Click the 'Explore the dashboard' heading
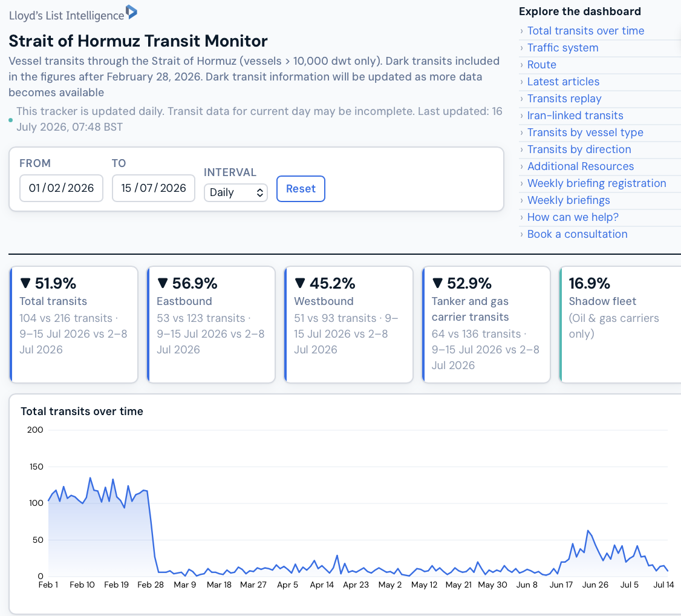Screen dimensions: 681x616 tap(580, 11)
